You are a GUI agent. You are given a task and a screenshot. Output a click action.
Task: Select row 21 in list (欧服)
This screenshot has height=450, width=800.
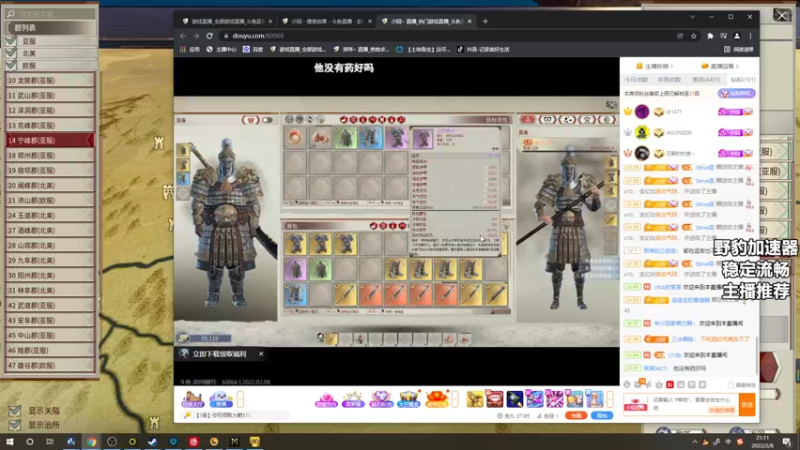pyautogui.click(x=50, y=200)
